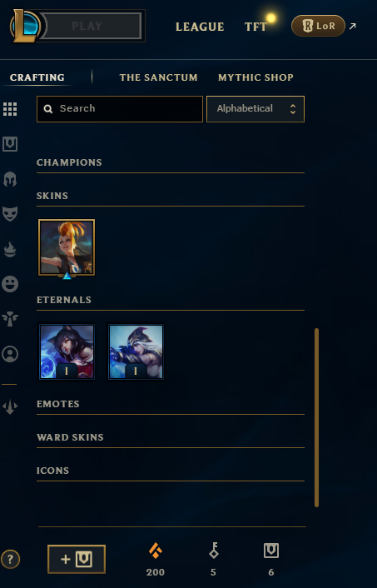Show all loot via grid icon

point(10,109)
